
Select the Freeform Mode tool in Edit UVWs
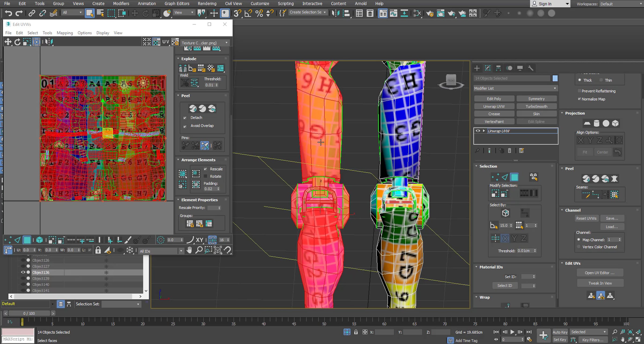tap(36, 42)
